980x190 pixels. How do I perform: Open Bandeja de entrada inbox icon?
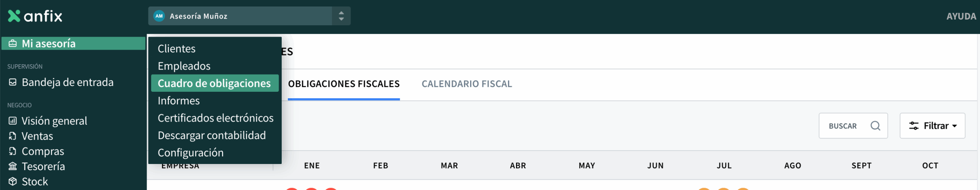click(x=13, y=82)
